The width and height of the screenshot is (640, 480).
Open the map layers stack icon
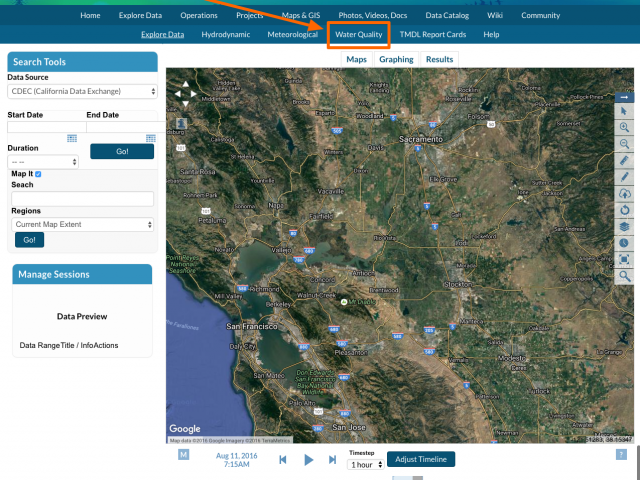(x=624, y=227)
